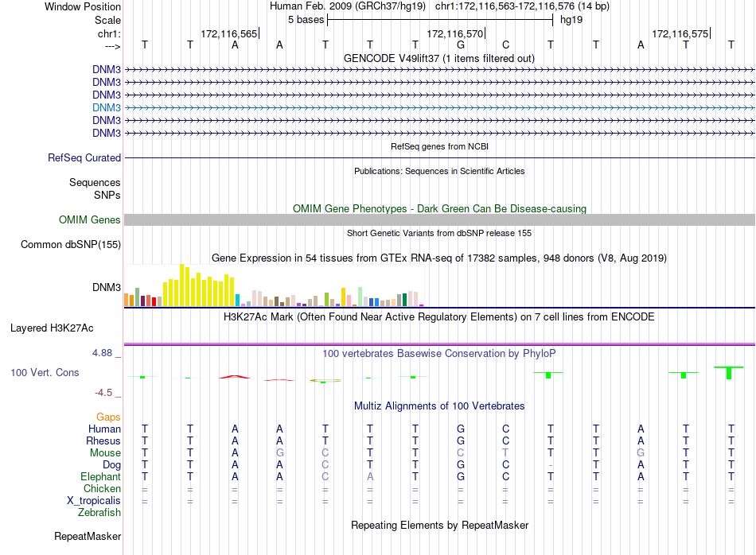This screenshot has width=756, height=555.
Task: Click the "100 Vert. Cons" track label
Action: [45, 372]
